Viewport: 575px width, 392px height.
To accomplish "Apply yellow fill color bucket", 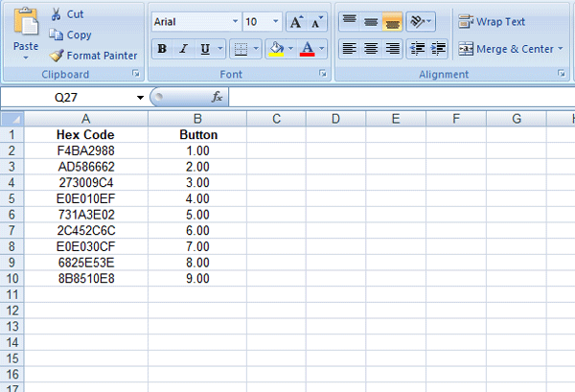I will pos(276,49).
